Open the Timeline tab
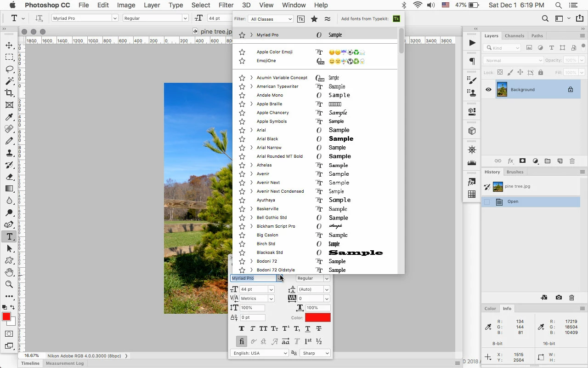Image resolution: width=588 pixels, height=368 pixels. tap(30, 363)
